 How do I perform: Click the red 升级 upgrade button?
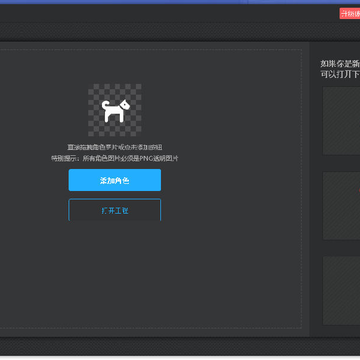[x=350, y=14]
